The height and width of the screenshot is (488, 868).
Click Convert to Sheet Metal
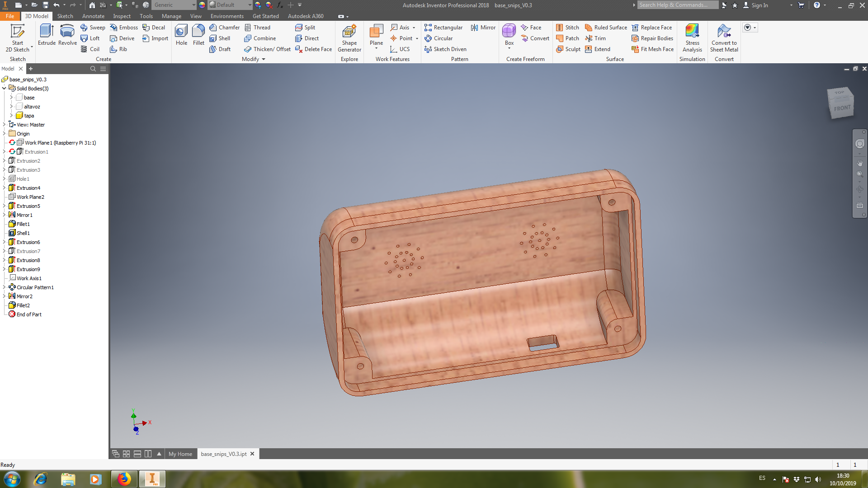click(x=724, y=37)
